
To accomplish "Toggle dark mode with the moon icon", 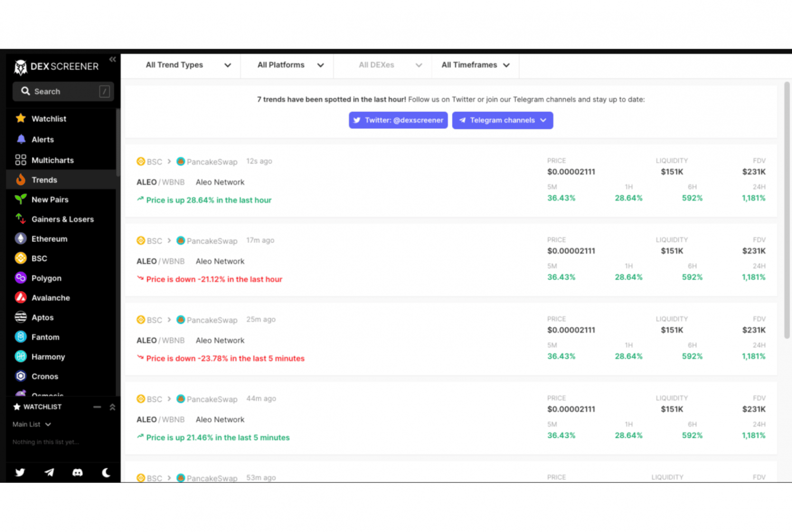I will coord(106,472).
